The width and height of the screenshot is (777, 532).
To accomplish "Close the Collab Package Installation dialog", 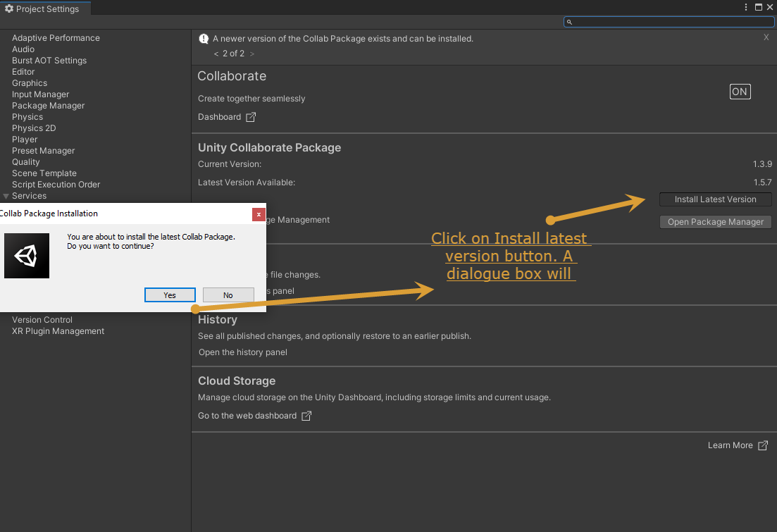I will pyautogui.click(x=259, y=214).
